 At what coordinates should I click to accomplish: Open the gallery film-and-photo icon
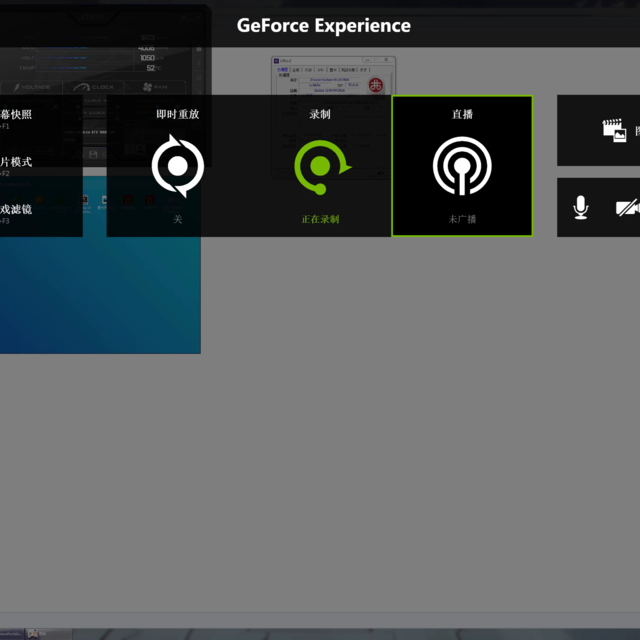(x=614, y=131)
